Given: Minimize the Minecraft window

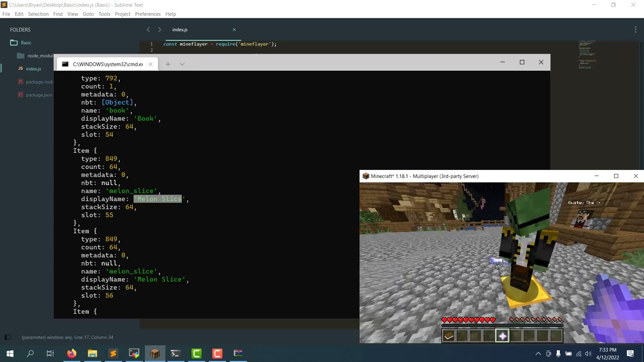Looking at the screenshot, I should tap(597, 176).
